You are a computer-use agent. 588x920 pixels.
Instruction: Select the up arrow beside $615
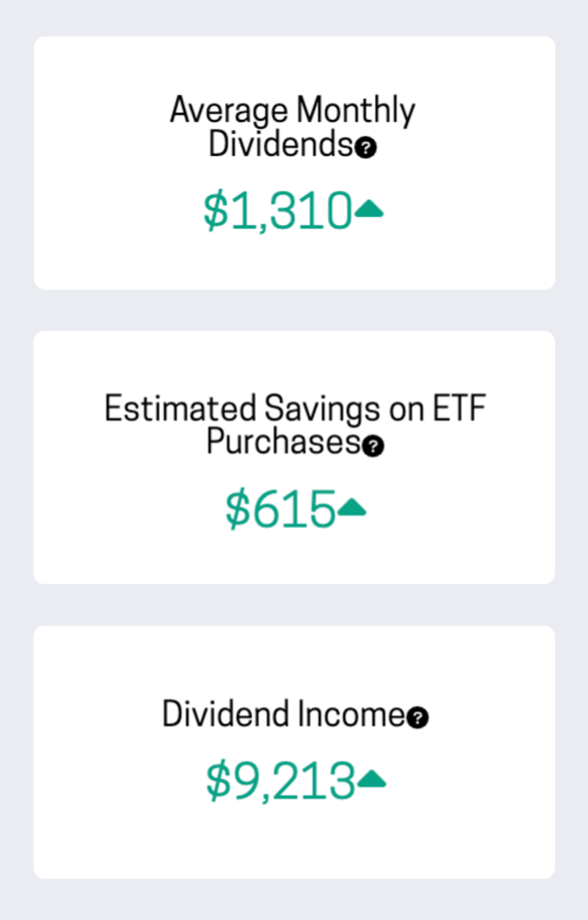coord(352,507)
